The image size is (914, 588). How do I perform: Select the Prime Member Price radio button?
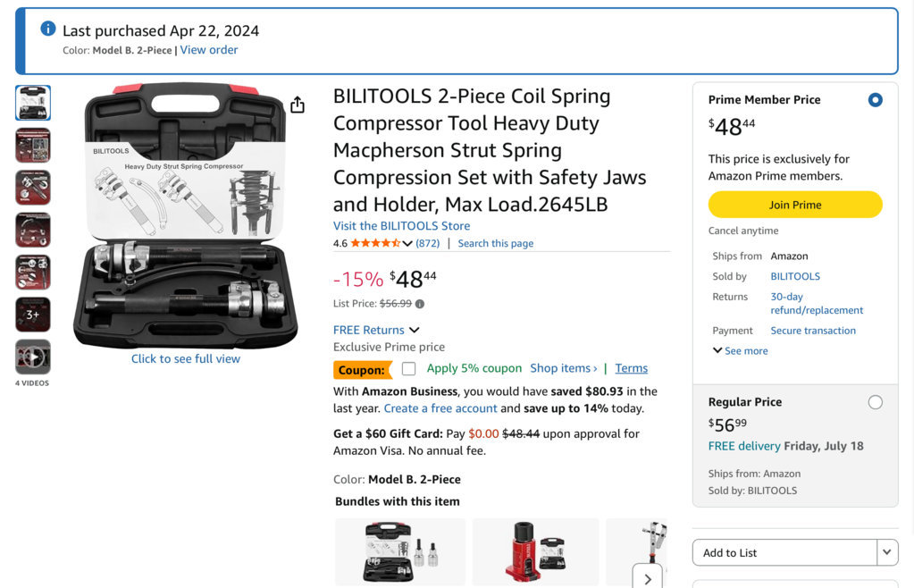click(x=875, y=100)
